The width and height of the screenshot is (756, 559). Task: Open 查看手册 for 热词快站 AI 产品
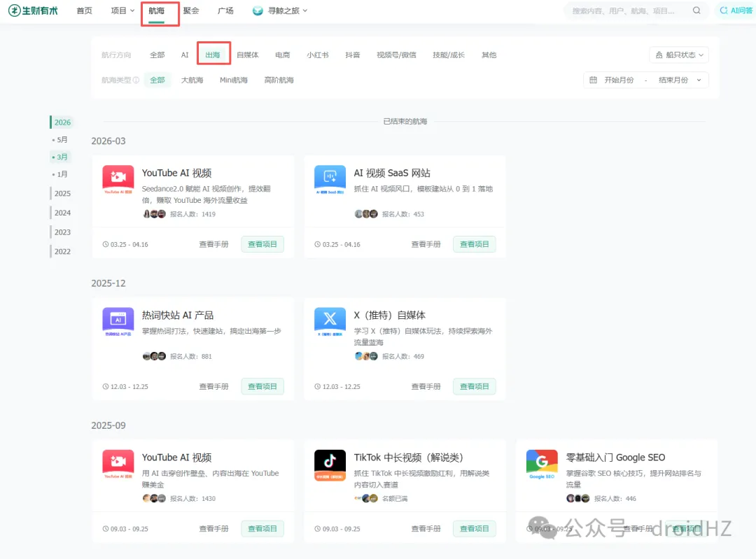coord(213,386)
